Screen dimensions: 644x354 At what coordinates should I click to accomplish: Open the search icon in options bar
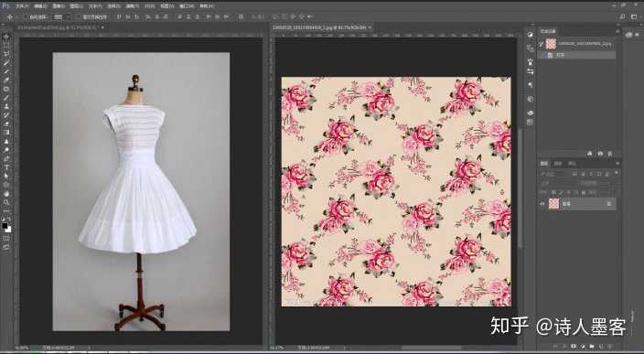point(622,16)
